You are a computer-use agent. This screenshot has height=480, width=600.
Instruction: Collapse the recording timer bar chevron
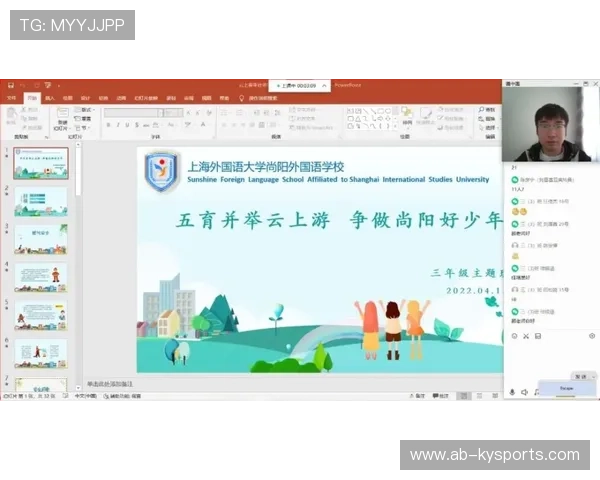click(x=324, y=86)
